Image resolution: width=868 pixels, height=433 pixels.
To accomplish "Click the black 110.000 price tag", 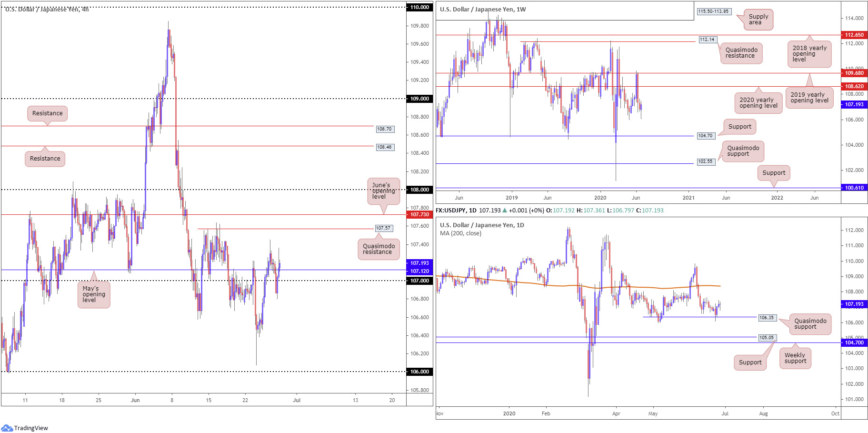I will pyautogui.click(x=419, y=7).
